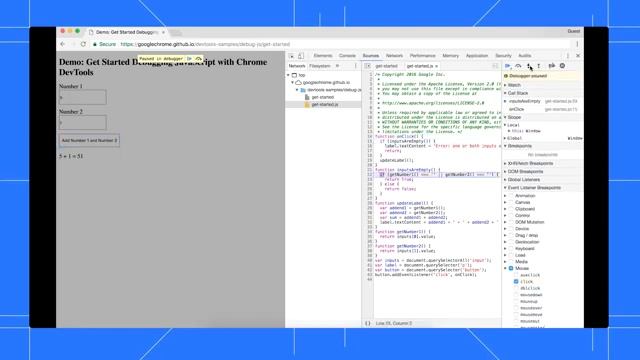Check the auxclick event breakpoint
640x360 pixels.
[x=516, y=275]
